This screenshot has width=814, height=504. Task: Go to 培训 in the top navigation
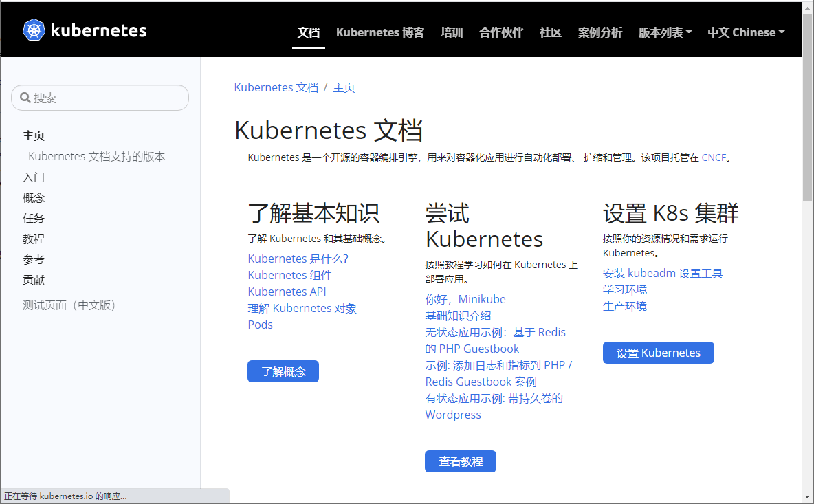[452, 33]
